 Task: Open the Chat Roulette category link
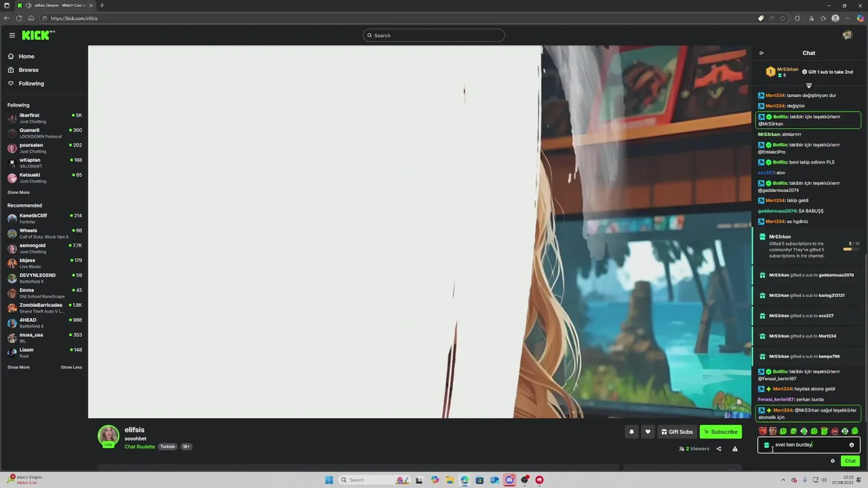[x=140, y=447]
